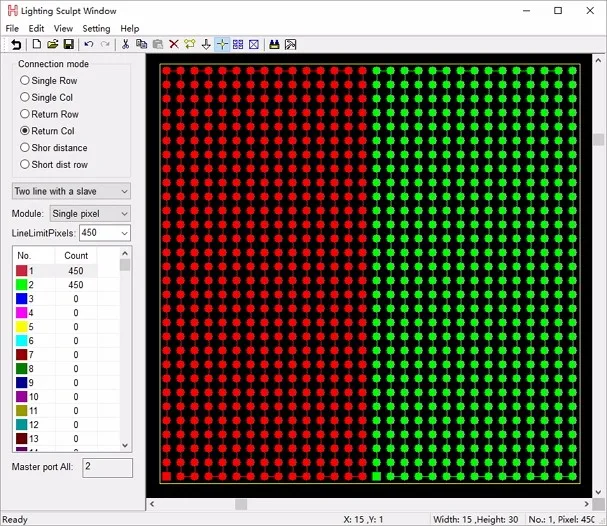Open file with the folder icon
The width and height of the screenshot is (607, 526).
coord(53,45)
